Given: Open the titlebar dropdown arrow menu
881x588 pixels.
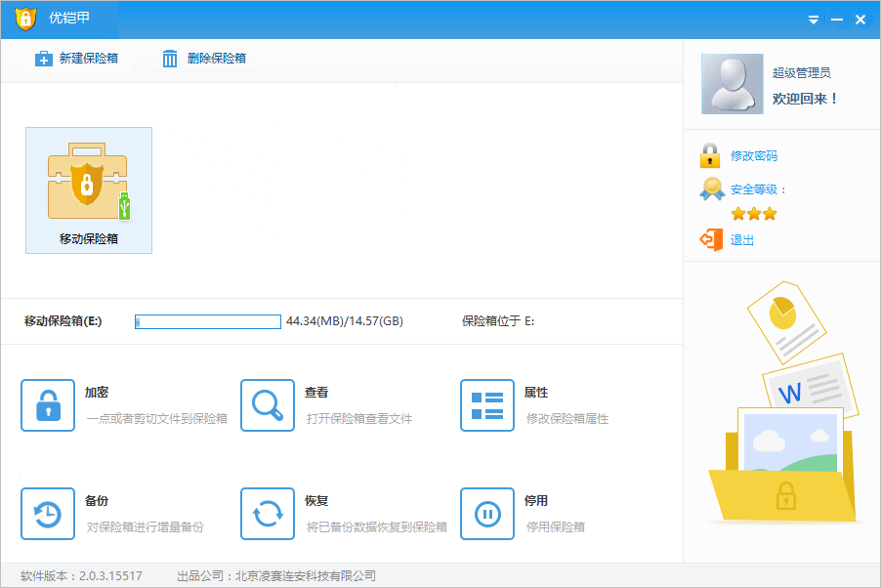Looking at the screenshot, I should click(x=813, y=18).
